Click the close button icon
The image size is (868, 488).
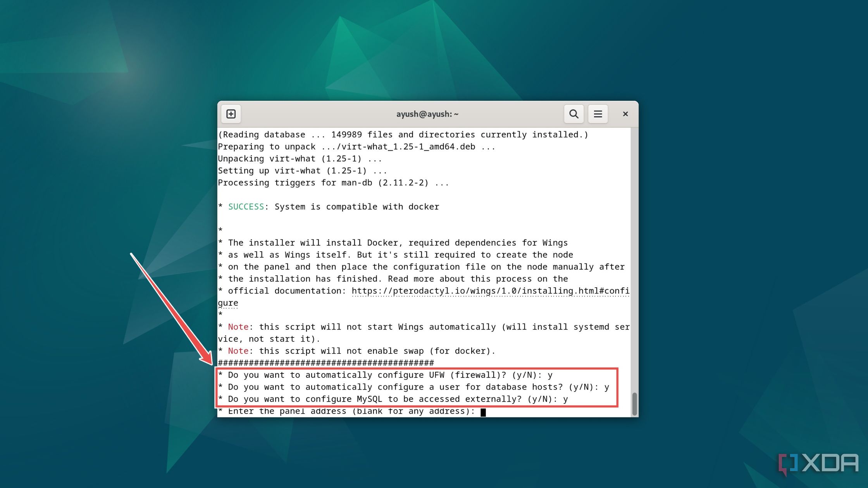coord(625,114)
